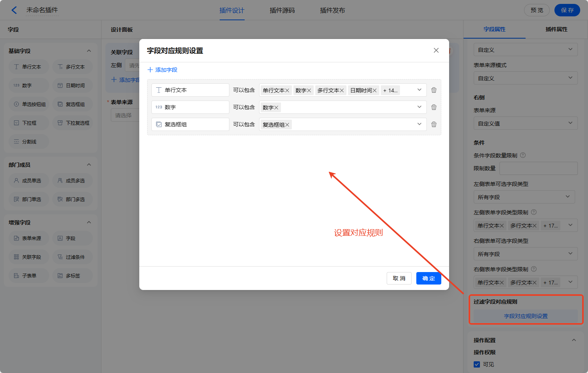Image resolution: width=588 pixels, height=373 pixels.
Task: Click 取消 button in dialog
Action: click(399, 278)
